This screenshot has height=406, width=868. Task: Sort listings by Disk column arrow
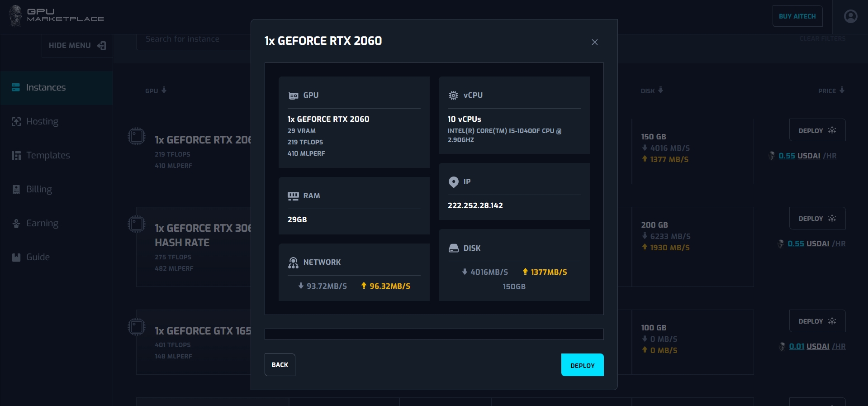coord(660,91)
